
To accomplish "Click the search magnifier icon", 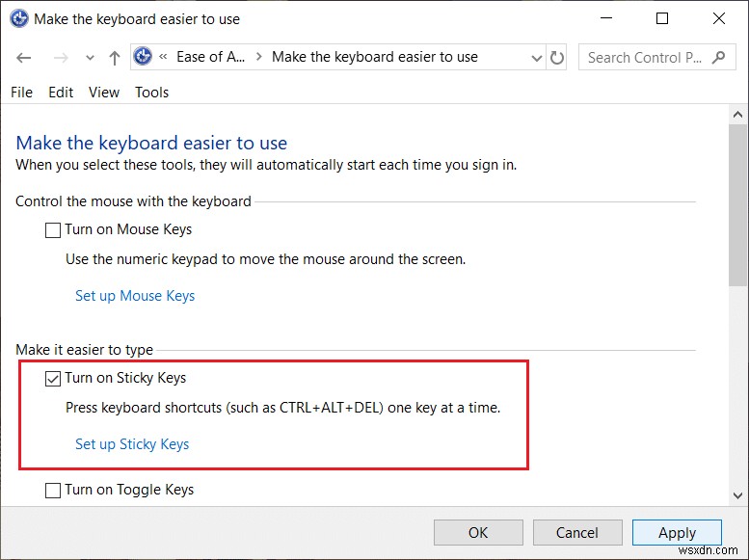I will 718,57.
